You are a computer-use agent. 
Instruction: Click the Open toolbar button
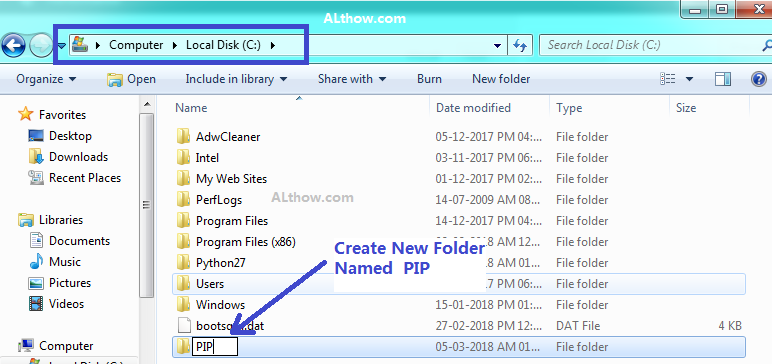(x=131, y=79)
